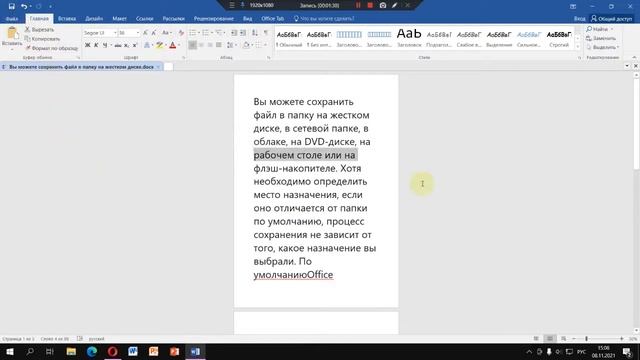Open Word application from taskbar
The height and width of the screenshot is (360, 640).
point(195,351)
